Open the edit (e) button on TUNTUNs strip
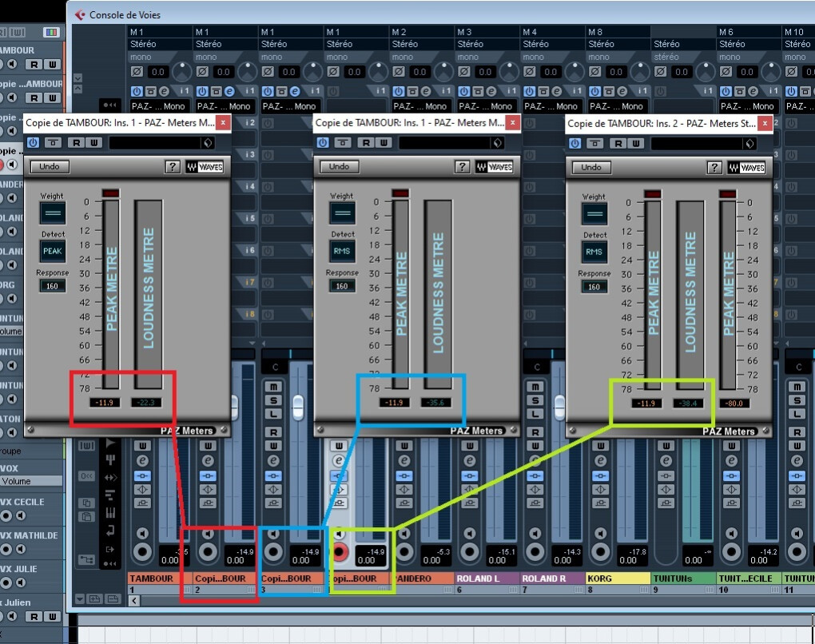This screenshot has width=815, height=644. [666, 460]
